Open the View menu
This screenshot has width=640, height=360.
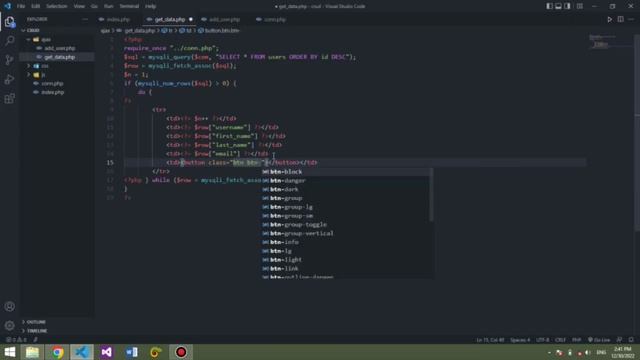tap(79, 6)
